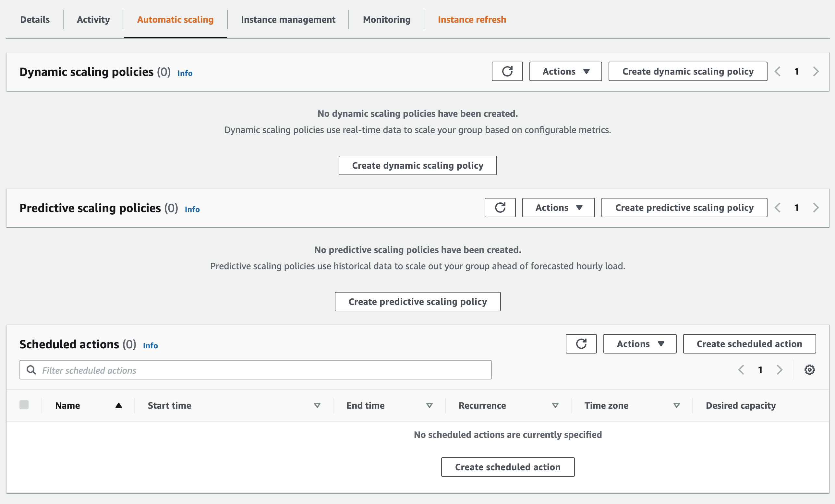
Task: Open Actions dropdown for dynamic scaling policies
Action: (x=565, y=71)
